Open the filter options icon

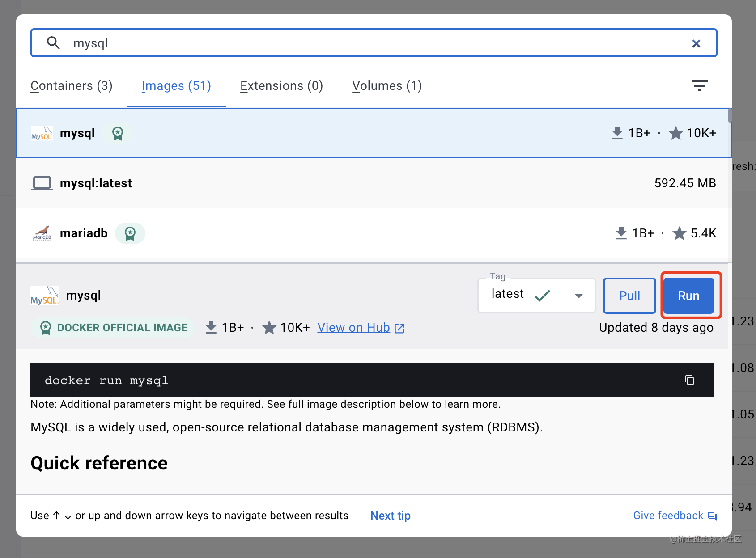[699, 86]
